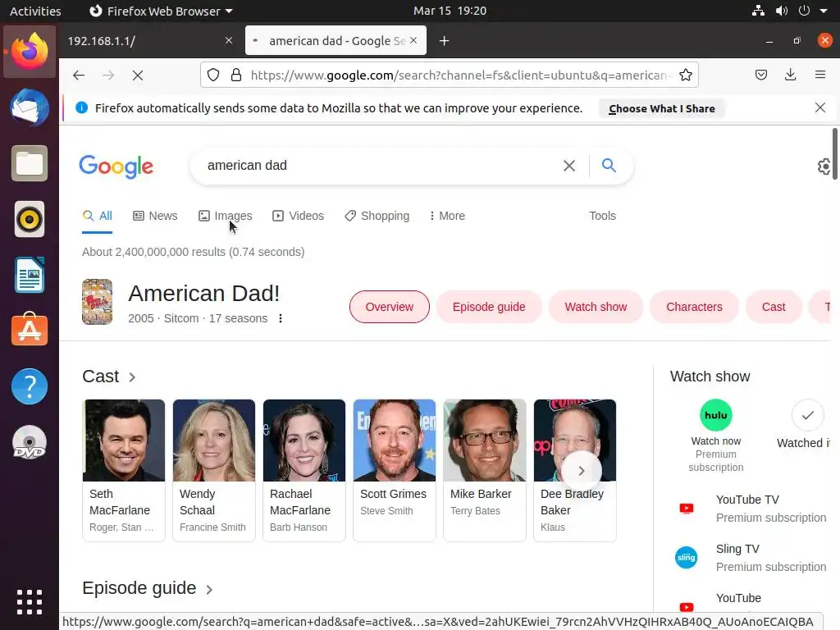This screenshot has width=840, height=630.
Task: Click the American Dad! poster thumbnail
Action: pos(97,302)
